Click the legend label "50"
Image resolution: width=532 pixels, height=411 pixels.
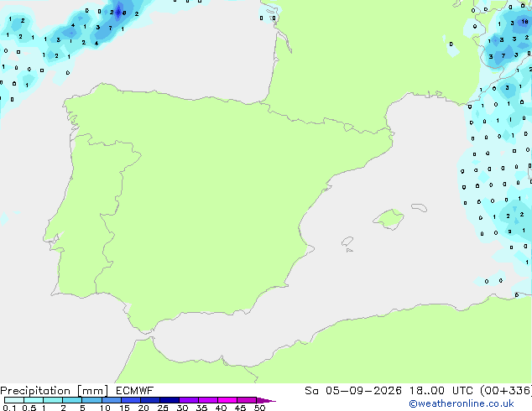pyautogui.click(x=259, y=408)
